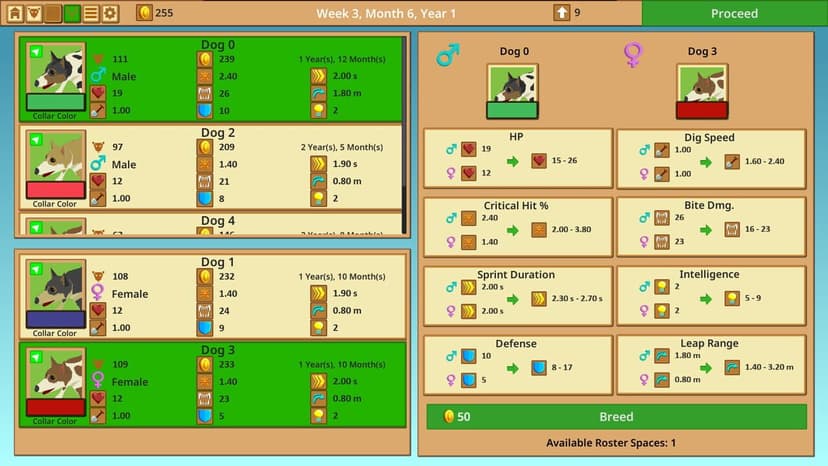Open the settings gear icon
Viewport: 828px width, 466px height.
pos(110,13)
